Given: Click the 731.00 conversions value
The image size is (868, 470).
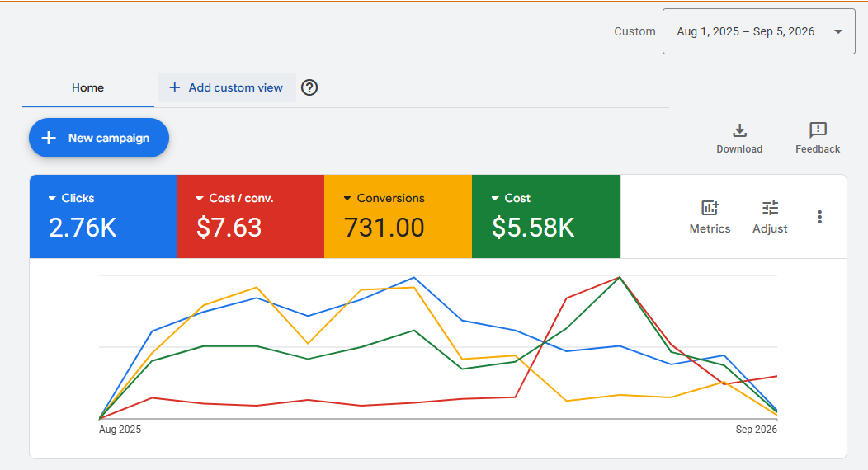Looking at the screenshot, I should pyautogui.click(x=384, y=228).
